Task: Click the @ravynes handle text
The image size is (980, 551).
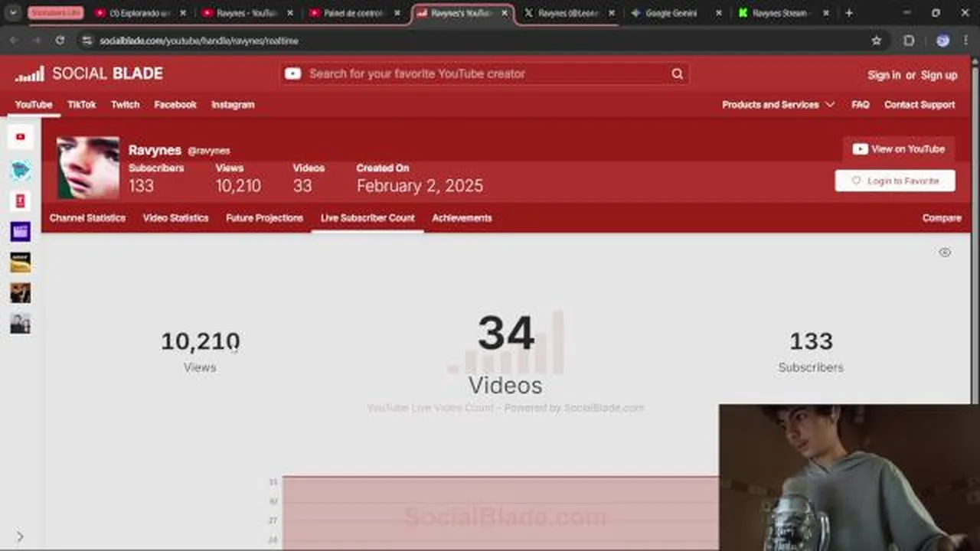Action: coord(209,151)
